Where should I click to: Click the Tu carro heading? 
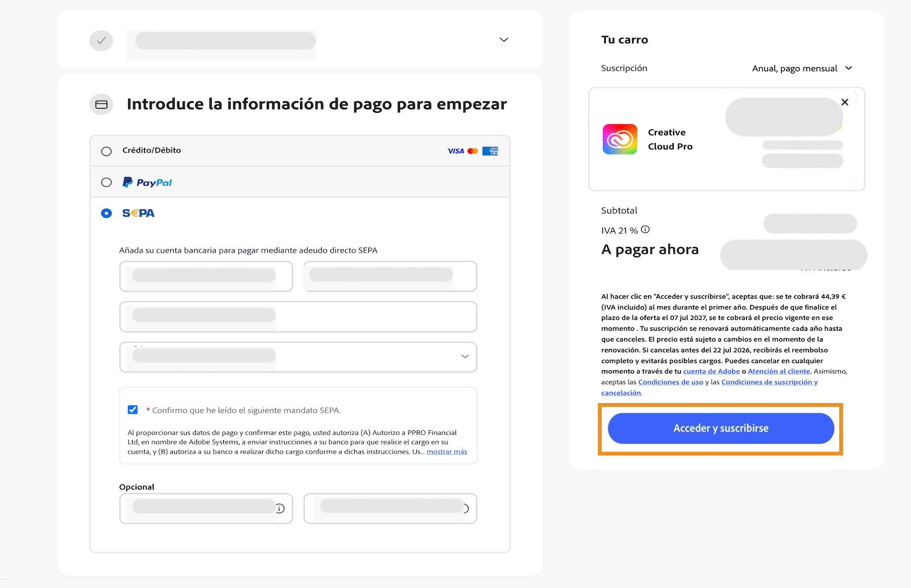point(625,40)
